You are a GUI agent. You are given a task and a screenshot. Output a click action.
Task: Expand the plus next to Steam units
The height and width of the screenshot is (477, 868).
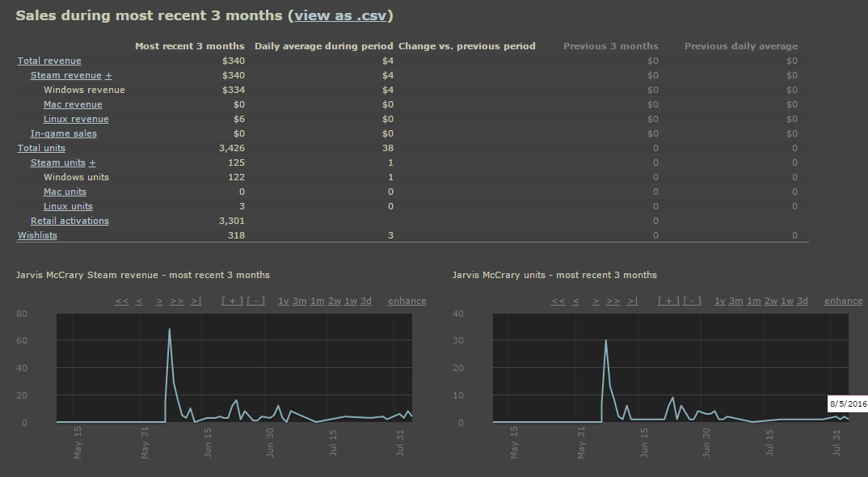click(x=92, y=163)
